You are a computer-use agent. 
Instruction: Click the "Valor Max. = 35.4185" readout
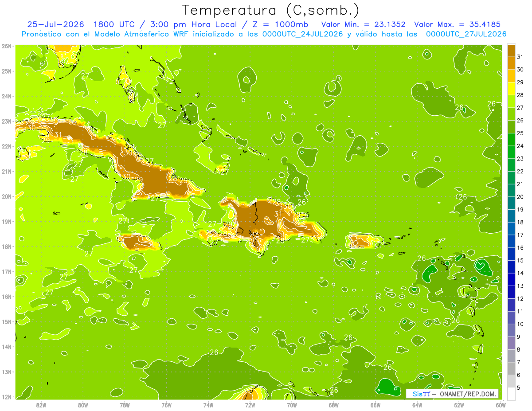point(458,24)
